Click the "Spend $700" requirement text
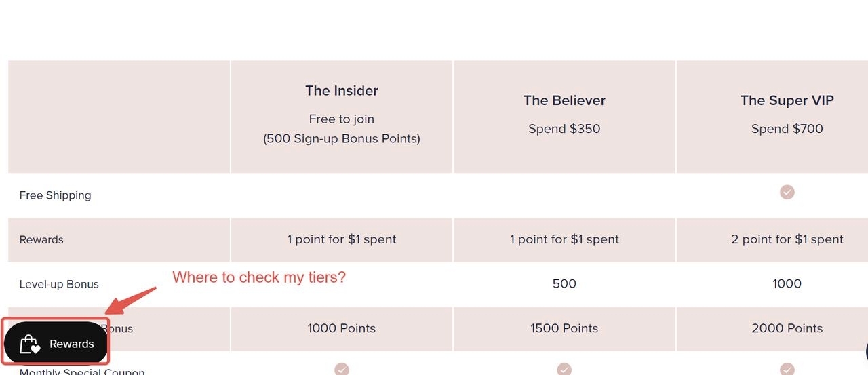The height and width of the screenshot is (375, 868). point(787,129)
